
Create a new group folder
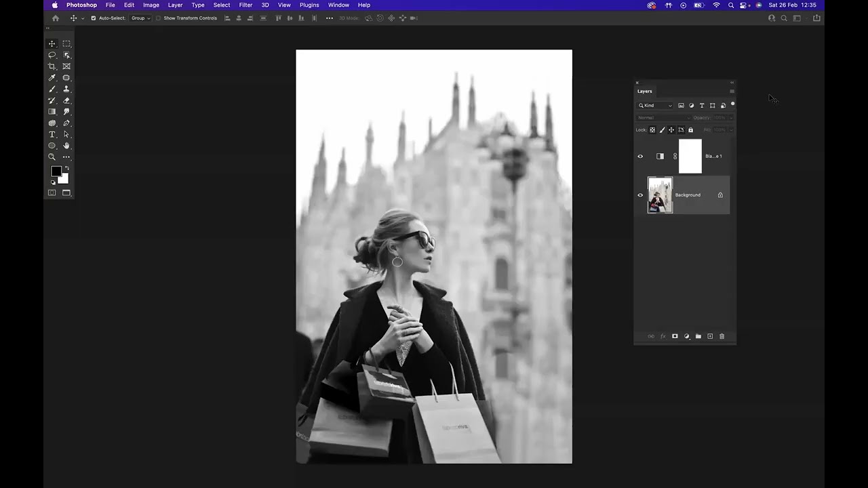(698, 336)
